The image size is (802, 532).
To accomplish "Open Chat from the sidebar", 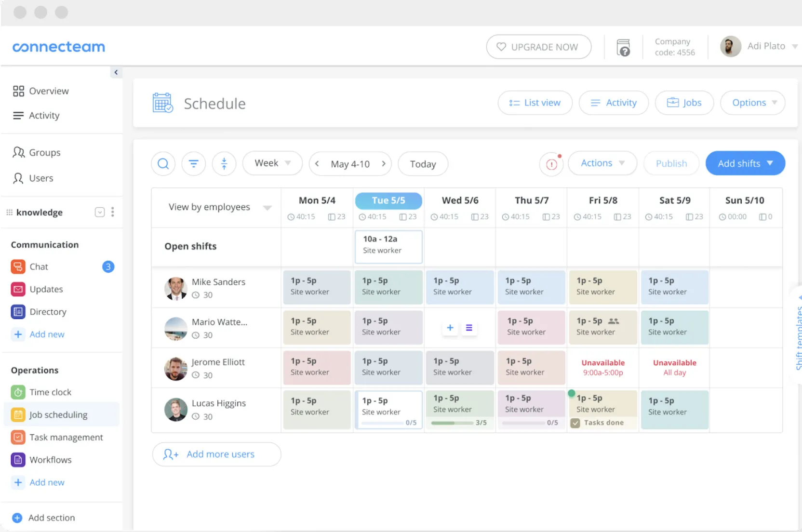I will (38, 266).
